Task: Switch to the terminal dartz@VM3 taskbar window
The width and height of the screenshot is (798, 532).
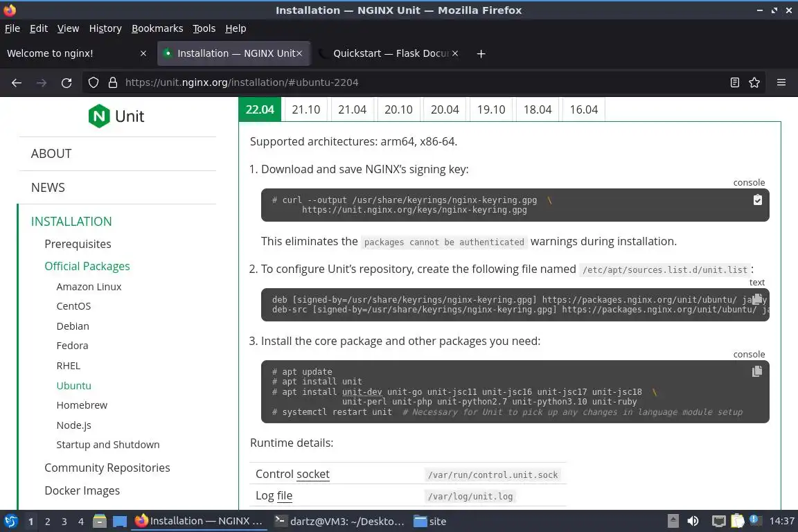Action: 339,522
